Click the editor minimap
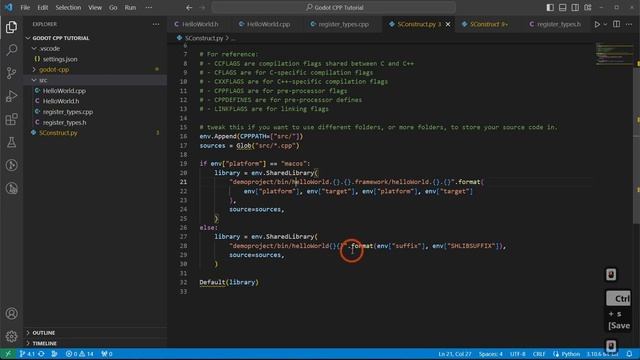 (613, 53)
